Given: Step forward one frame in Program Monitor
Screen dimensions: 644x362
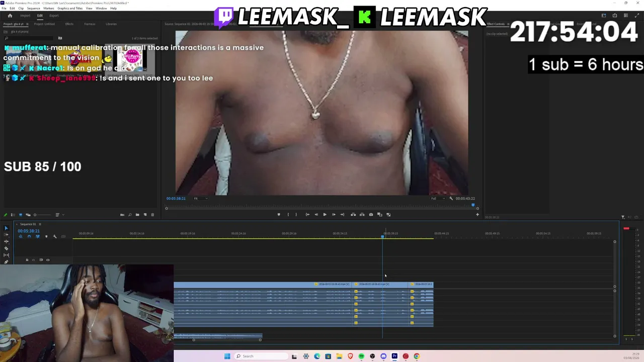Looking at the screenshot, I should (334, 215).
